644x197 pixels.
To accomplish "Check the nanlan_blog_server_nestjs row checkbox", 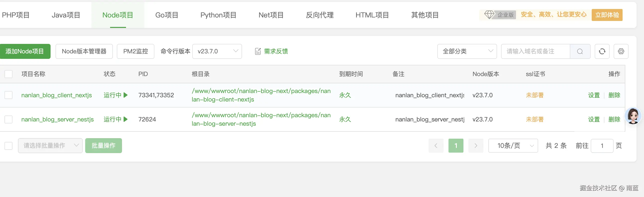I will [x=8, y=119].
